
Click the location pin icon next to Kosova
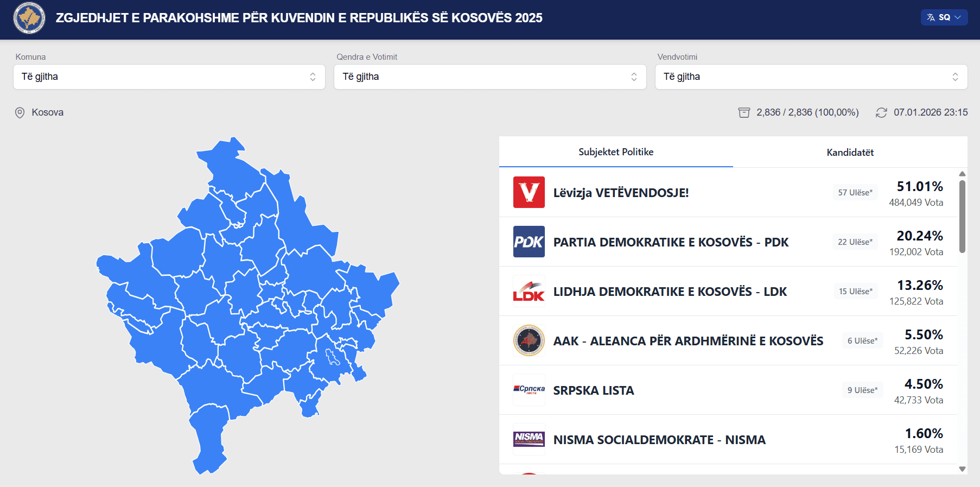pos(20,112)
